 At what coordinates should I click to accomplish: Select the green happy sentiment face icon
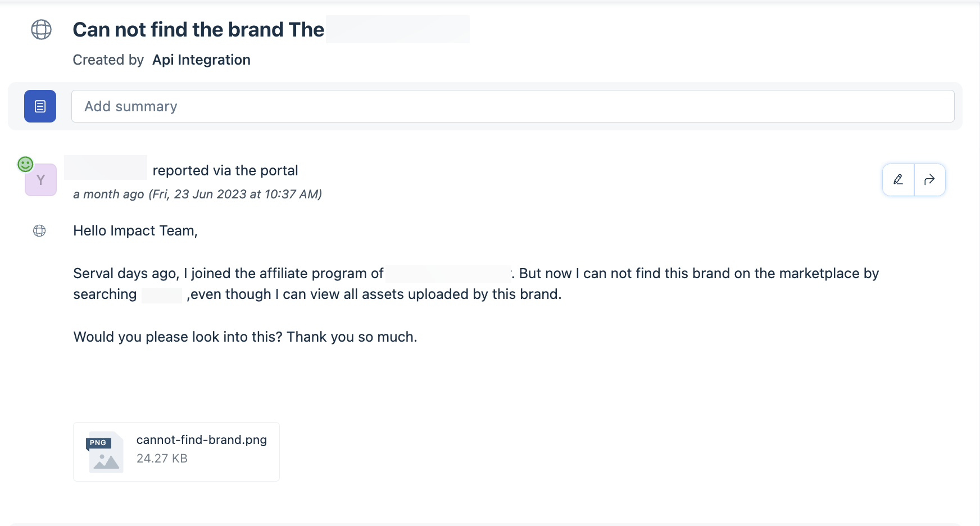coord(25,164)
